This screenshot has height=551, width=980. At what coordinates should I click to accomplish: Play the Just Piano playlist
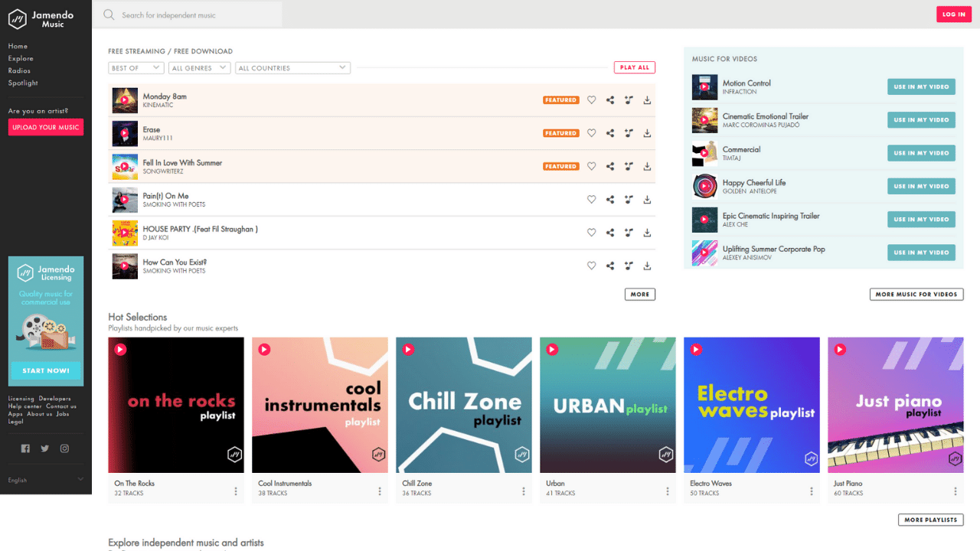[x=840, y=350]
